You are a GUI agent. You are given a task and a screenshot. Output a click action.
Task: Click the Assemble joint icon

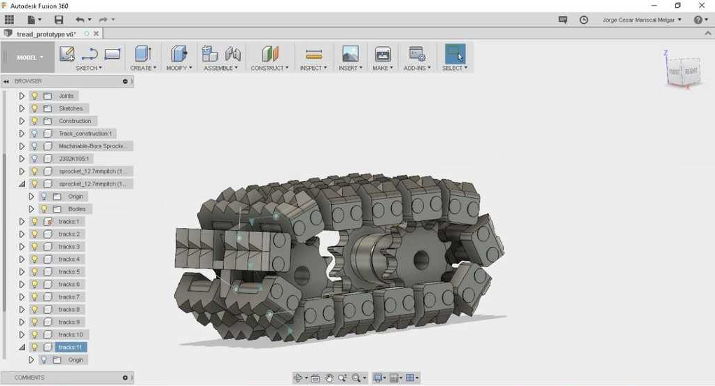(233, 54)
